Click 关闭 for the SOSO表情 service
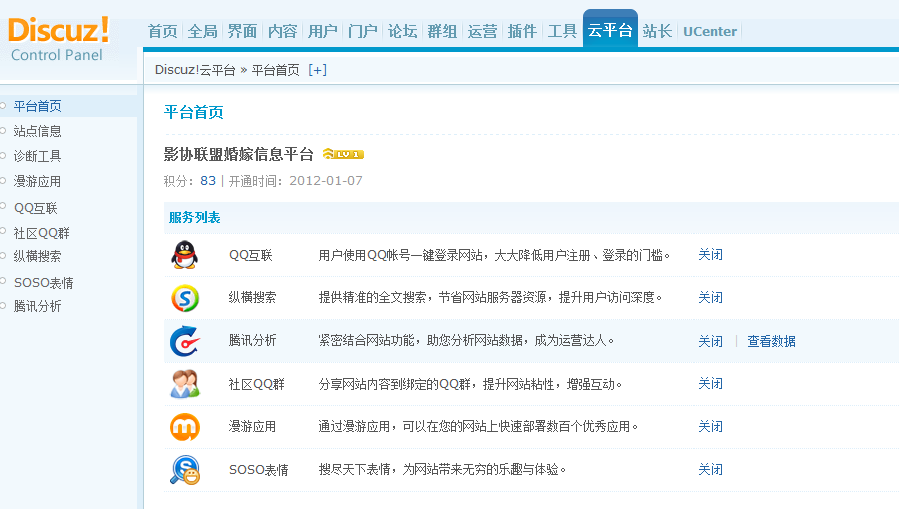899x509 pixels. coord(710,469)
